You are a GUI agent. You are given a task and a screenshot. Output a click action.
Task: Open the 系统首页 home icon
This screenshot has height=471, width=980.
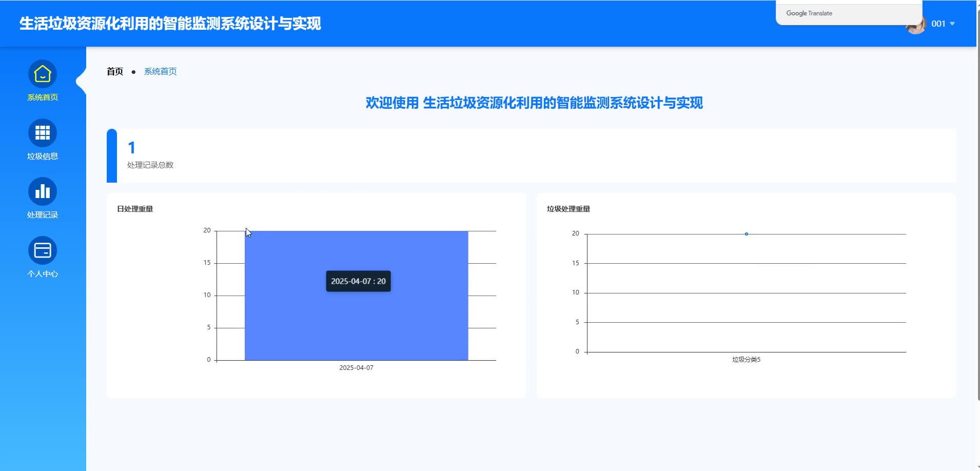pos(43,74)
